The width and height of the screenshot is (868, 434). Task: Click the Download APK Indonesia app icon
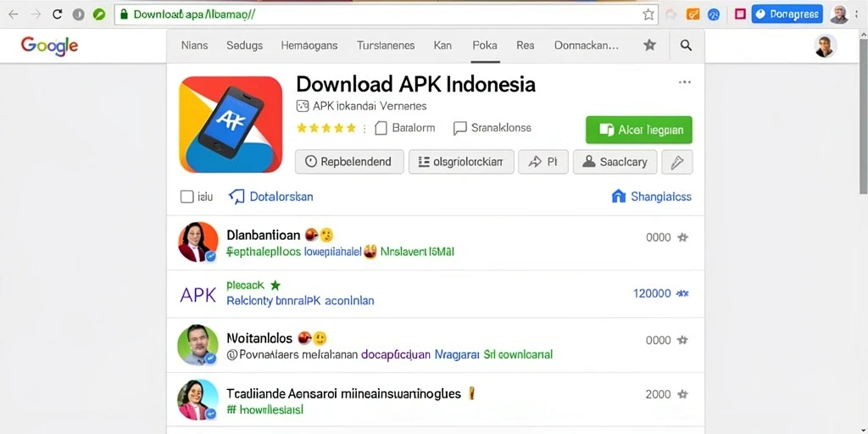click(x=231, y=125)
